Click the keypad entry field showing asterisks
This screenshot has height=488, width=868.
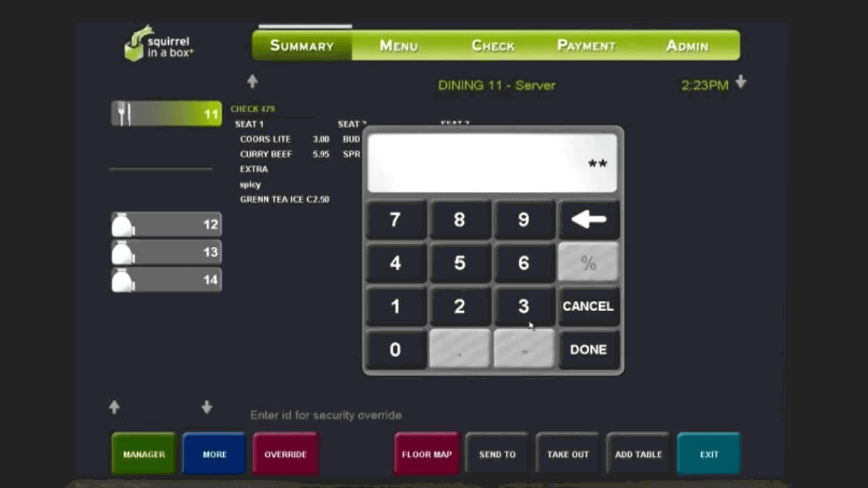coord(491,161)
